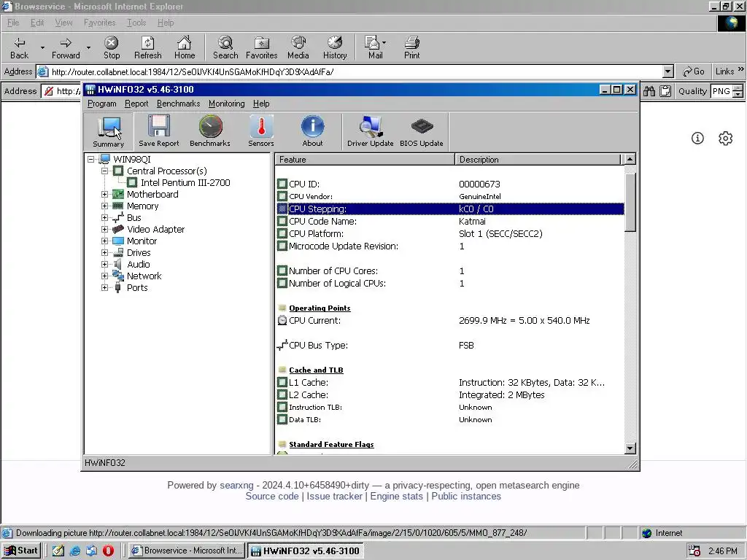Open the Sensors thermometer tool

(261, 132)
